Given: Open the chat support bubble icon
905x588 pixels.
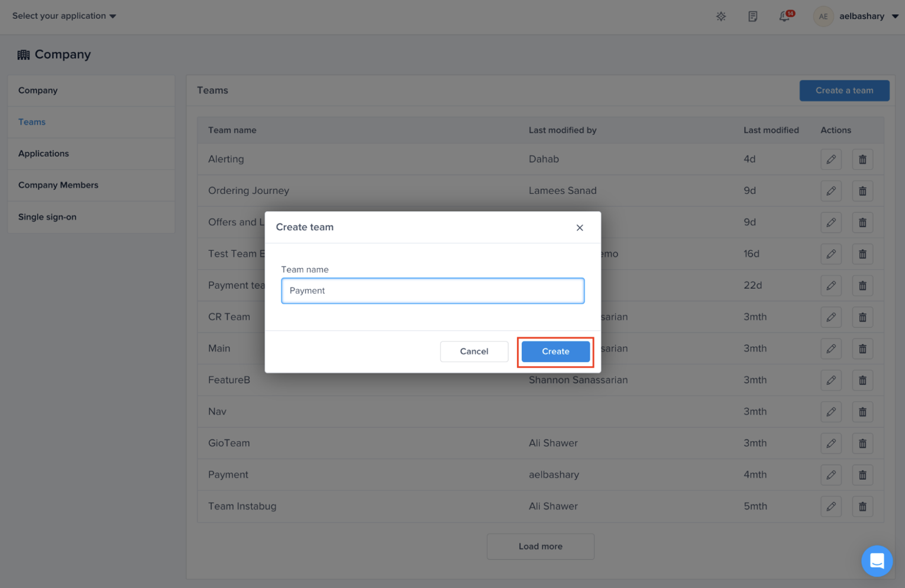Looking at the screenshot, I should [877, 561].
